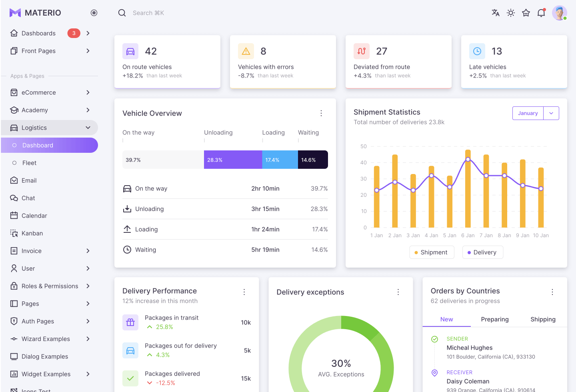
Task: Expand the User menu chevron
Action: coord(88,268)
